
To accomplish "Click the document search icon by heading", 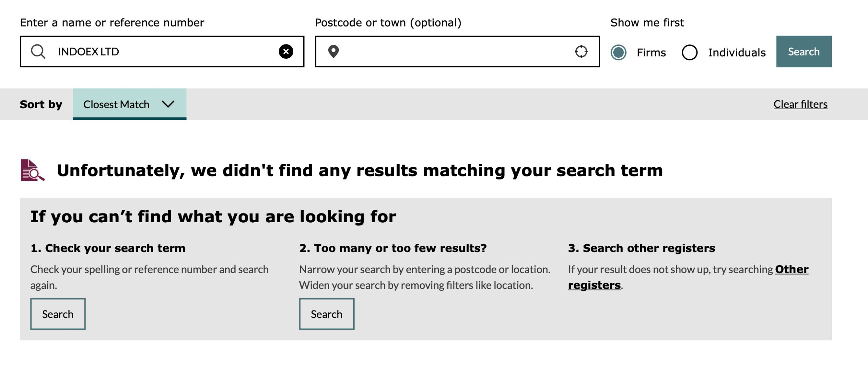I will (33, 170).
